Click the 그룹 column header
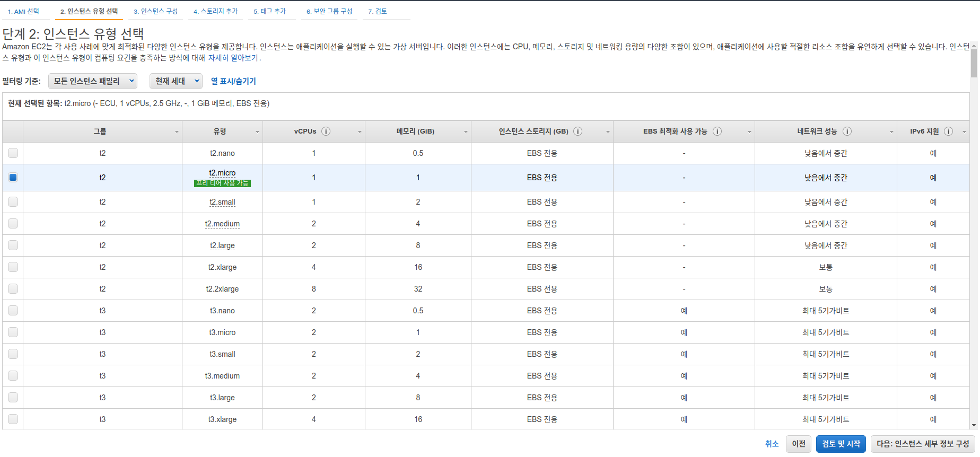The image size is (980, 457). point(102,131)
